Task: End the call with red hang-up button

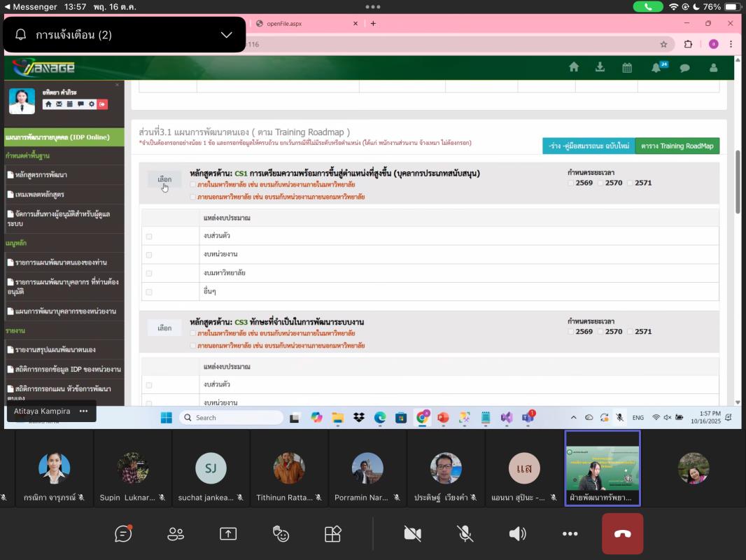Action: click(x=622, y=534)
